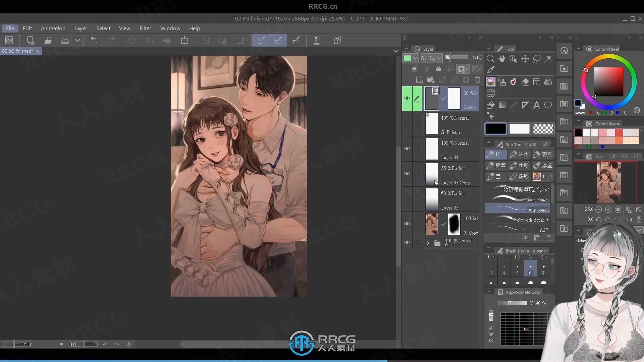The image size is (644, 362).
Task: Click the New document toolbar icon
Action: [x=30, y=41]
